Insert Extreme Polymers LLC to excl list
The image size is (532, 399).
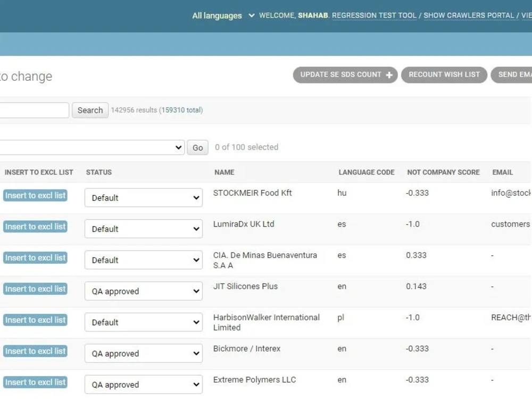(35, 383)
